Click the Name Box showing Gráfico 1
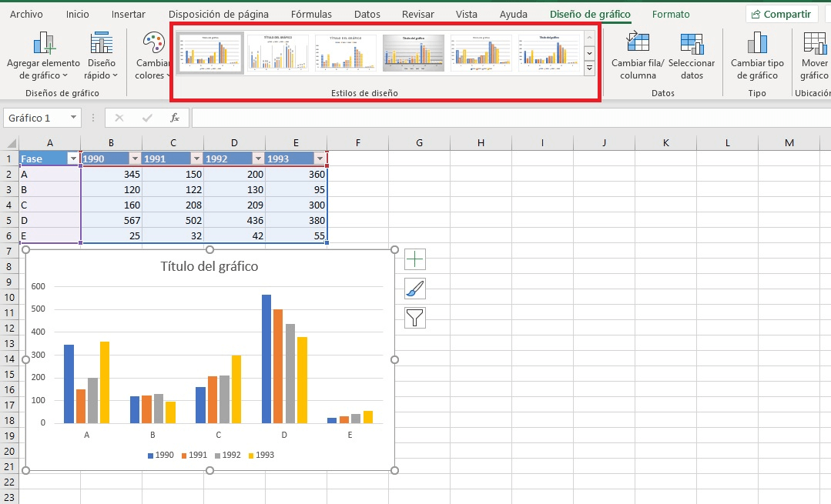The height and width of the screenshot is (504, 831). (x=35, y=118)
